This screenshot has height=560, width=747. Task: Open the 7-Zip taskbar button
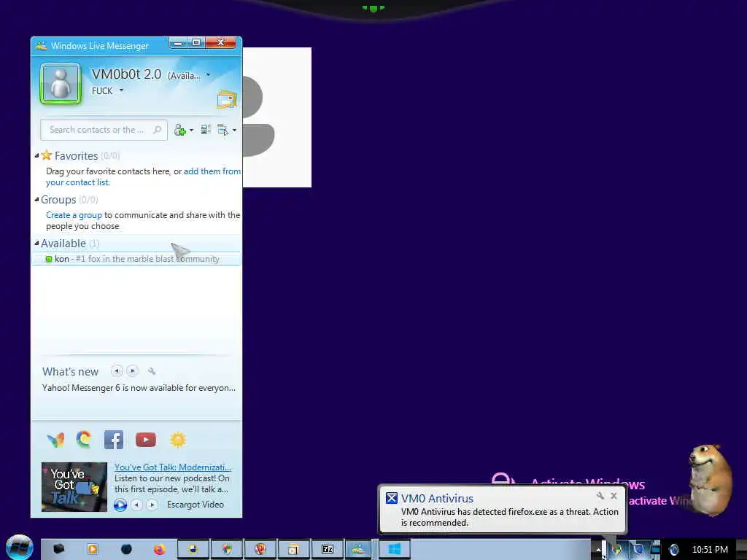pyautogui.click(x=328, y=549)
